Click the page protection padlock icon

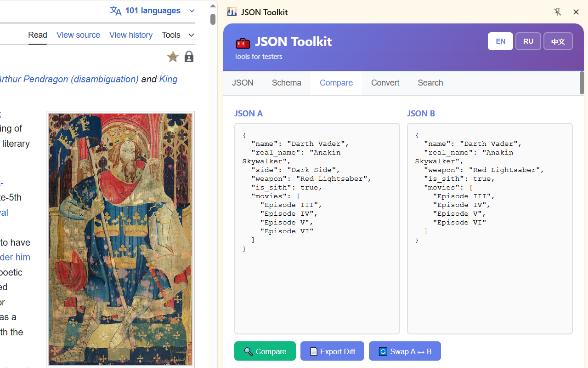189,57
